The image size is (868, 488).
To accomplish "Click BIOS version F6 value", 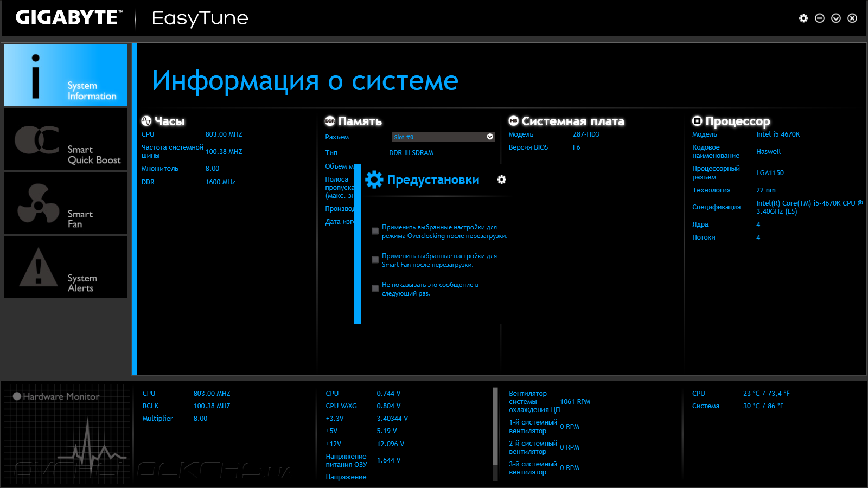I will click(x=576, y=147).
